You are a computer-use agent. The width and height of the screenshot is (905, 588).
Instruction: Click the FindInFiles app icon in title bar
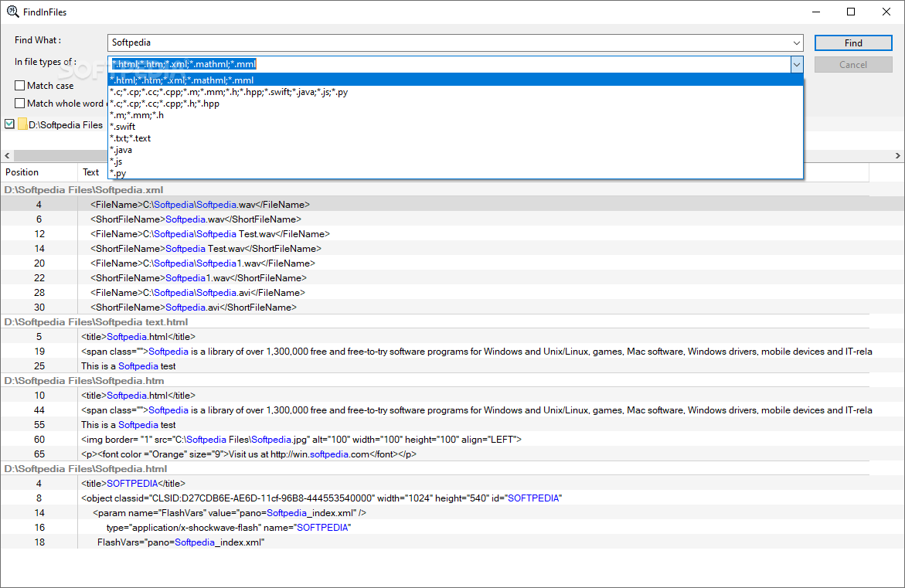point(12,12)
